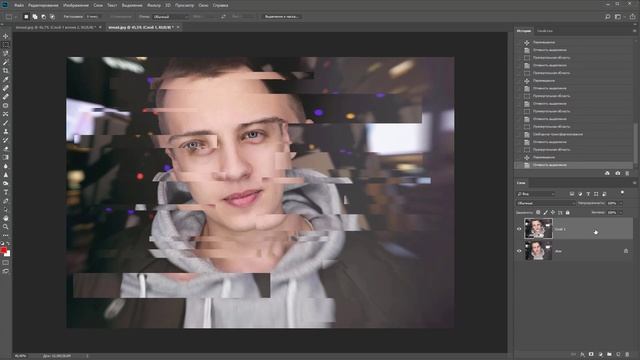This screenshot has width=640, height=360.
Task: Toggle lock transparent pixels
Action: [x=538, y=213]
